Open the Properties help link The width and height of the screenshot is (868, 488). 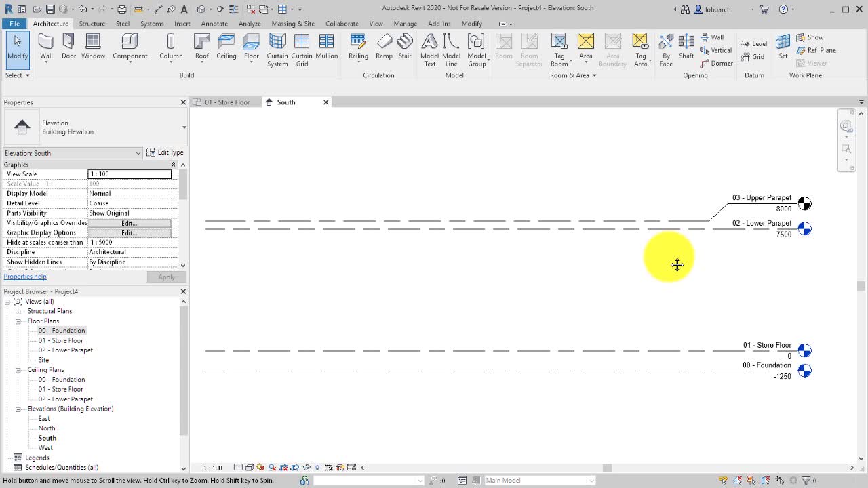25,276
